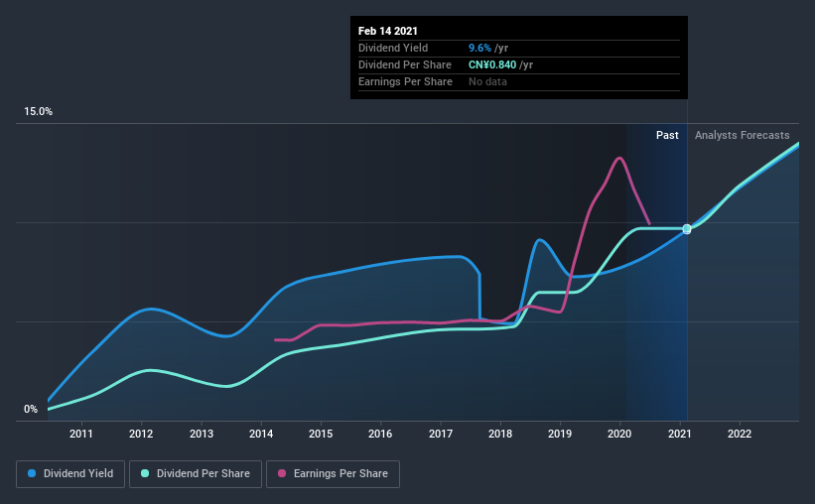Click the teal Dividend Per Share legend dot

coord(145,473)
